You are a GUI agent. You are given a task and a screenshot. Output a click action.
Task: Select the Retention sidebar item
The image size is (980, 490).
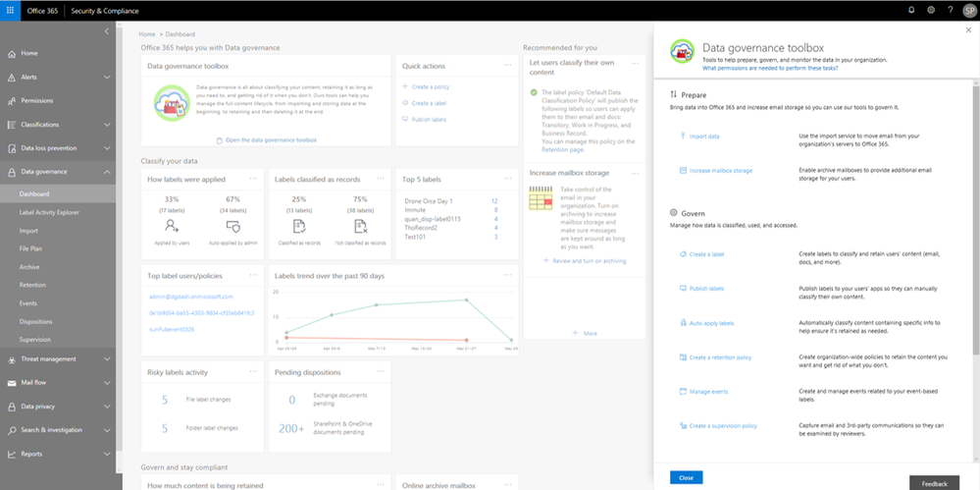click(x=30, y=286)
